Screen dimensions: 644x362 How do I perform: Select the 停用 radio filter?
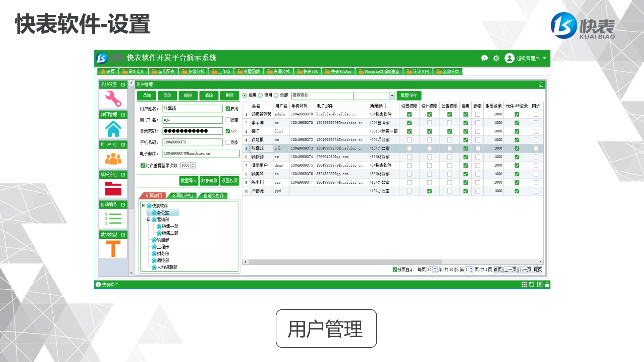[x=260, y=96]
